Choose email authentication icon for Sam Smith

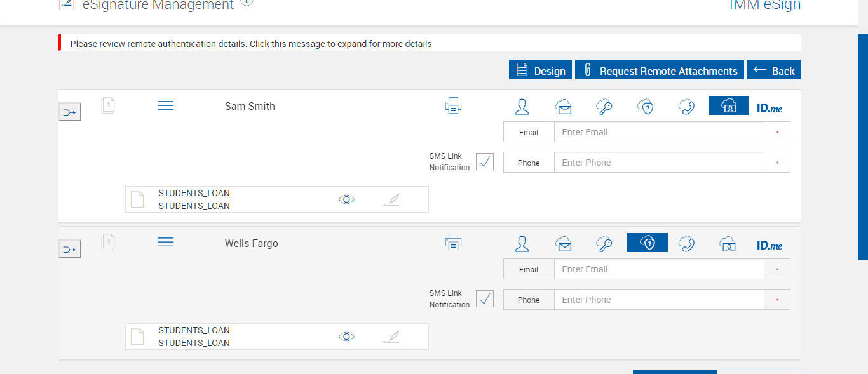563,106
